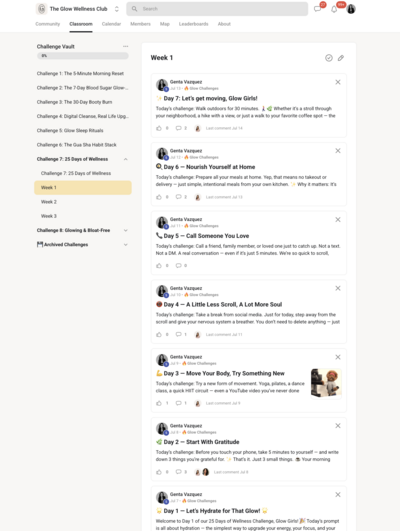
Task: Open the Day 4 post title
Action: (x=223, y=304)
